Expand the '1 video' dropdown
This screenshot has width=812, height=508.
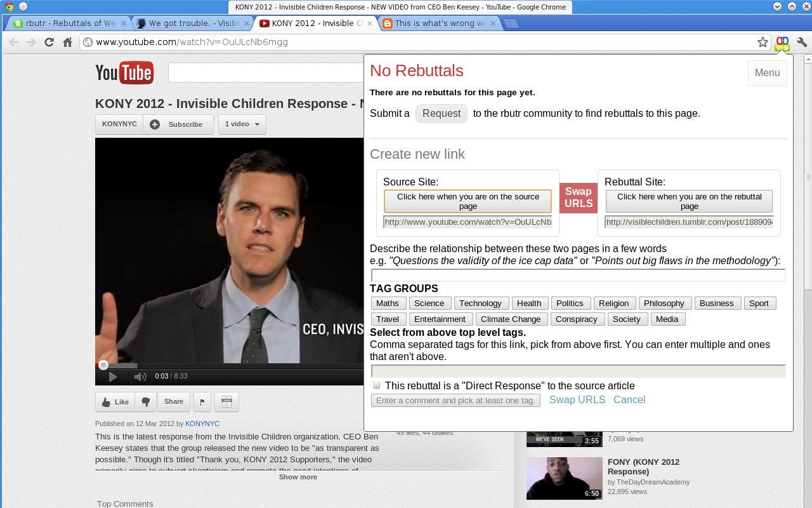pos(242,124)
